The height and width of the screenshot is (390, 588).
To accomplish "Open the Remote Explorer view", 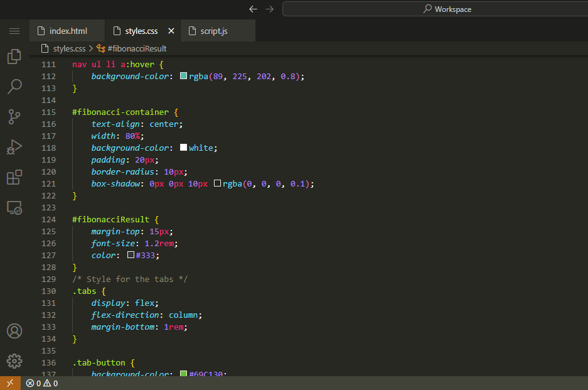I will 14,207.
